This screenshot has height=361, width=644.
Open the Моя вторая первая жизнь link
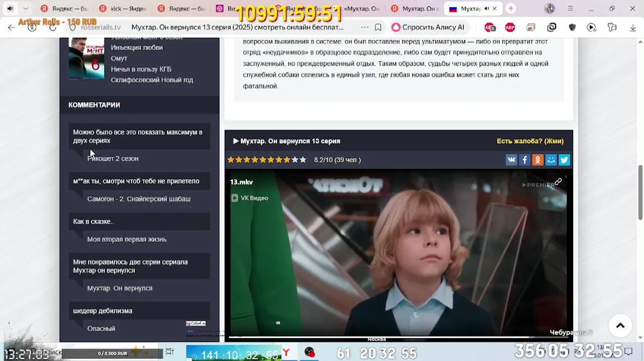coord(127,239)
